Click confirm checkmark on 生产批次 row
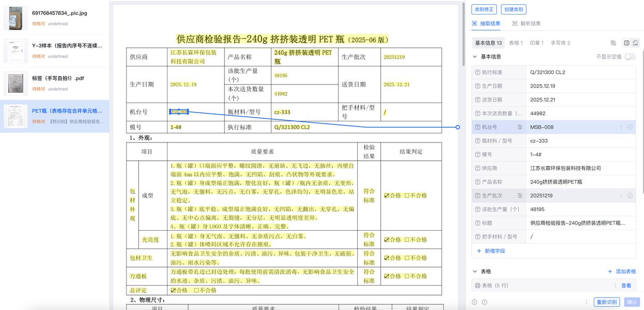This screenshot has width=644, height=310. click(630, 196)
